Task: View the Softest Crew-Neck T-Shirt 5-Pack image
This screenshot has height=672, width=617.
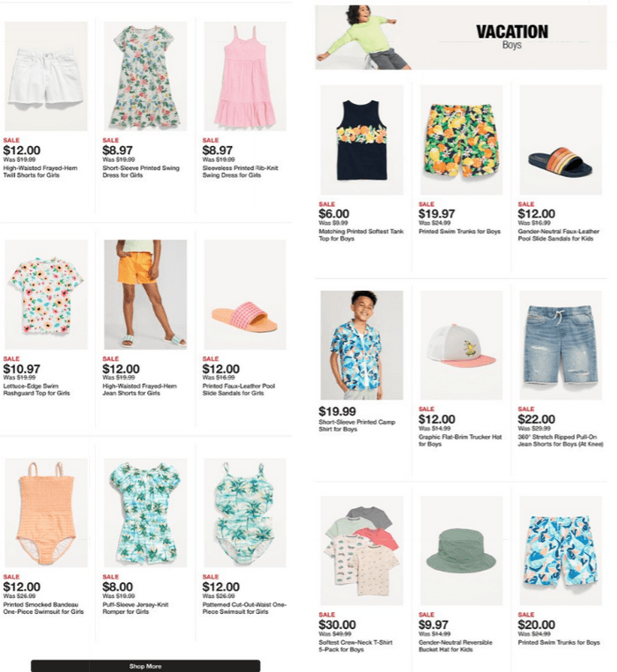Action: tap(361, 550)
